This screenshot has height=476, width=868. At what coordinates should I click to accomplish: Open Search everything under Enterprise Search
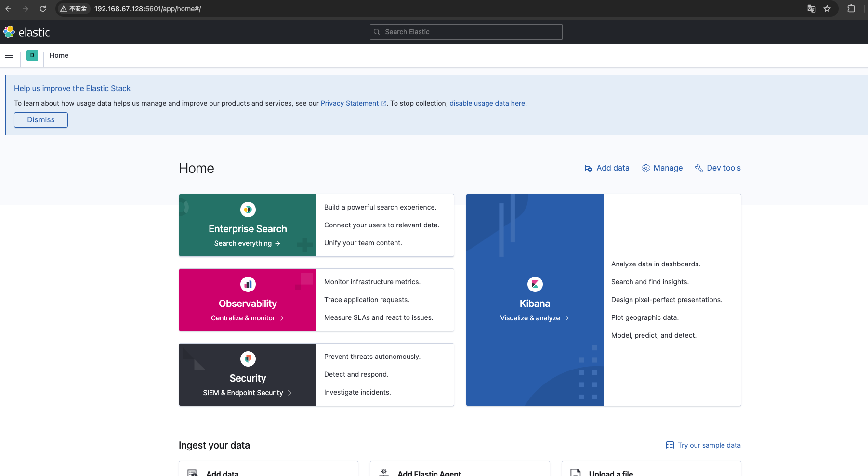pyautogui.click(x=248, y=243)
